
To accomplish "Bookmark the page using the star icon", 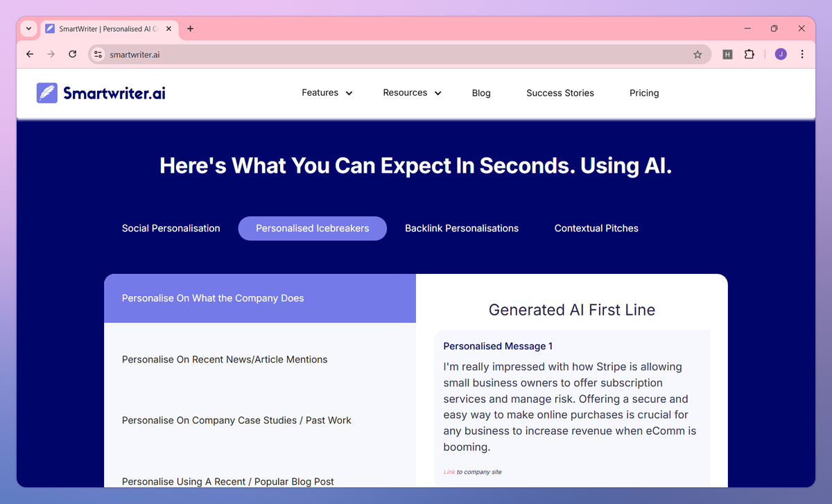I will (697, 53).
